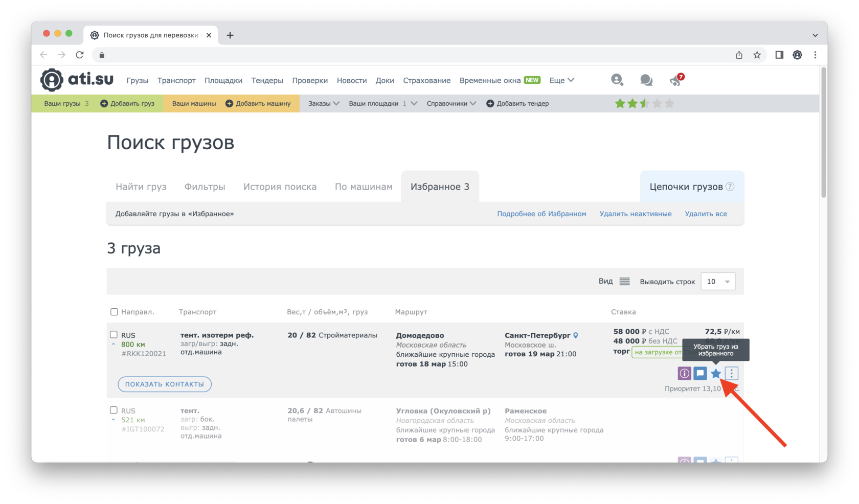Open the ATI browser extension icon
Screen dimensions: 859x504
point(797,55)
